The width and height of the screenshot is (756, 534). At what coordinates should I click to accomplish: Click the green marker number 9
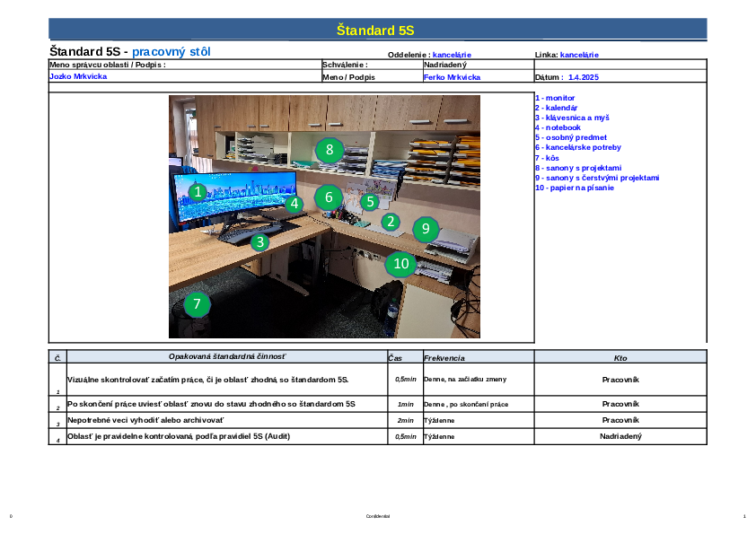(426, 229)
